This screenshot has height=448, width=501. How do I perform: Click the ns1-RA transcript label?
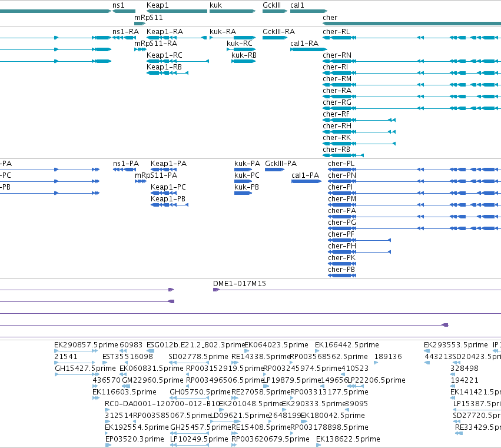(125, 32)
